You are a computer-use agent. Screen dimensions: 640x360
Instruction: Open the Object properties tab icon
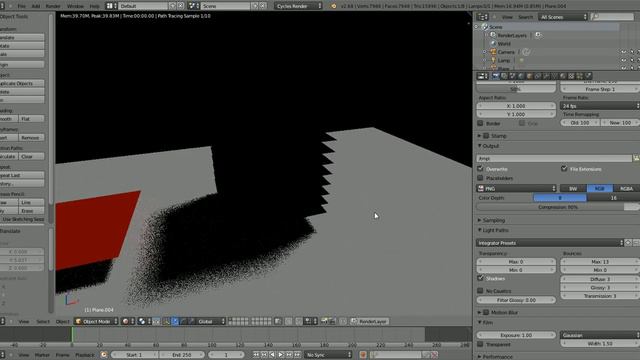click(x=530, y=76)
